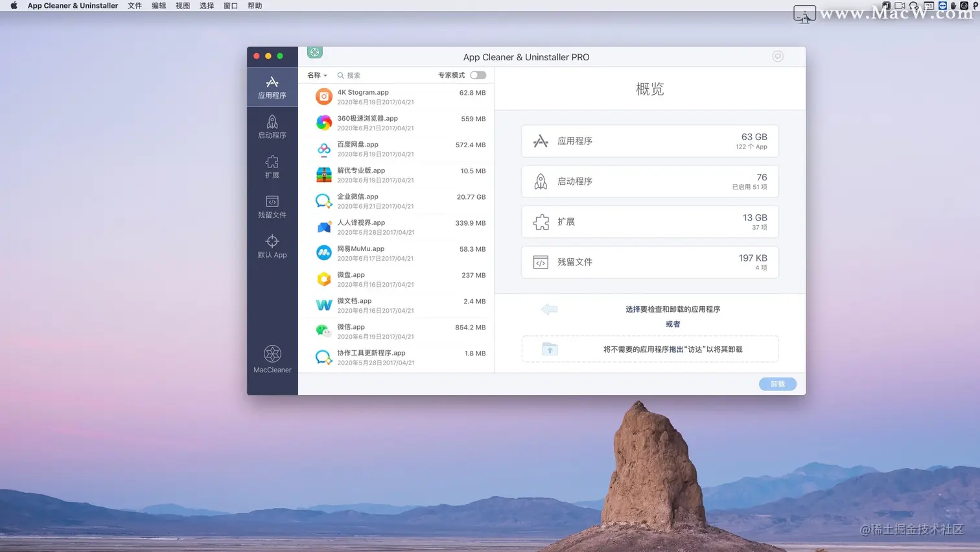The image size is (980, 552).
Task: Open the 窗口 menu
Action: point(231,6)
